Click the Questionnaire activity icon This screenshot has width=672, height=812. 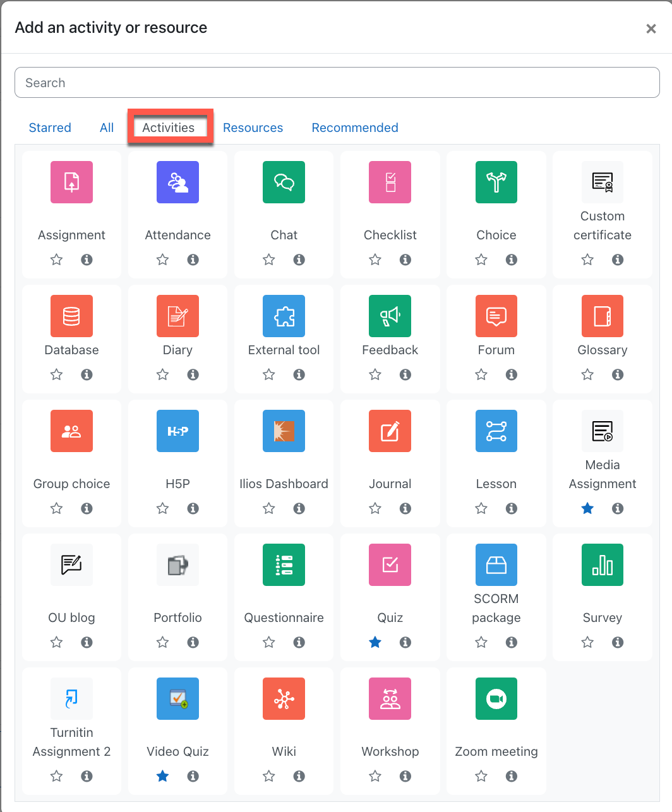(284, 564)
